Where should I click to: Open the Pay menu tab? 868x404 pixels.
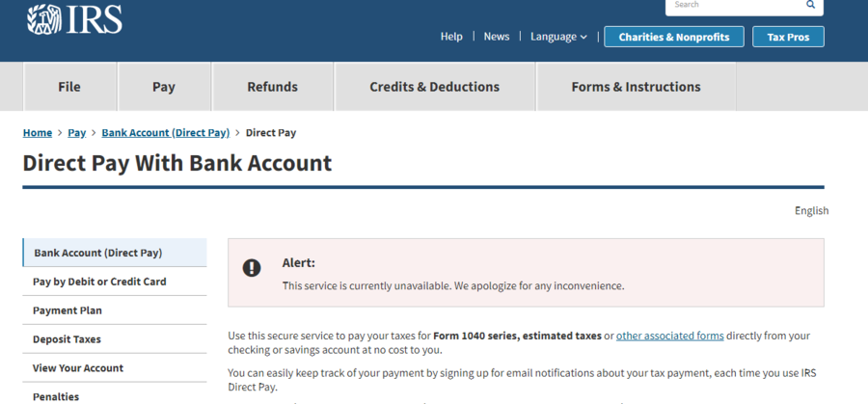click(164, 87)
